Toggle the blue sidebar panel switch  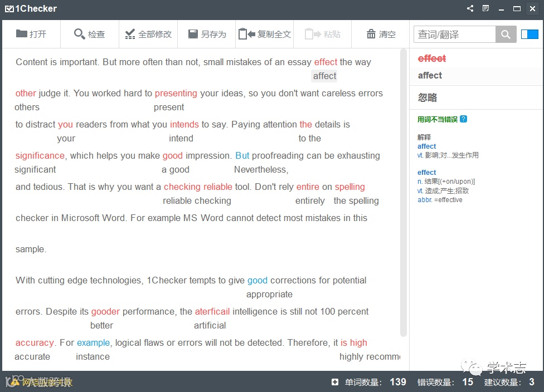point(530,35)
